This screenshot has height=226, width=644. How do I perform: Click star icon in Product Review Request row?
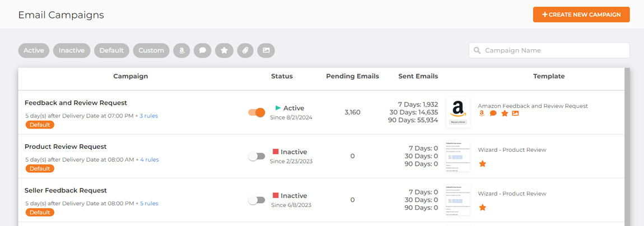tap(482, 164)
